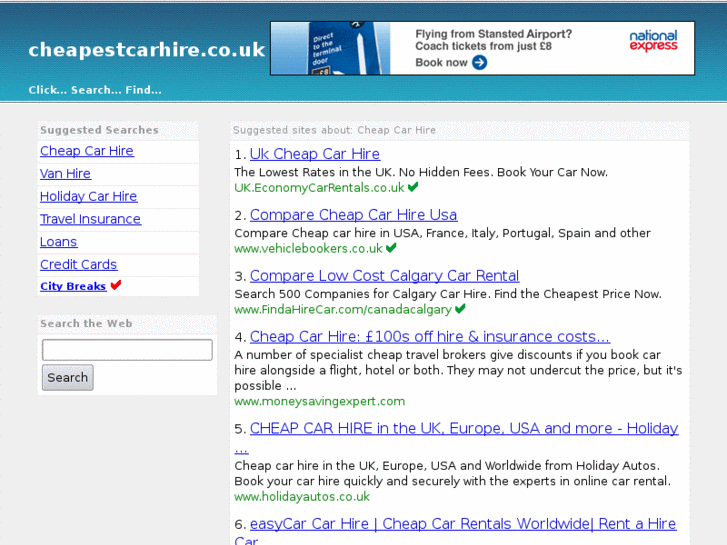This screenshot has height=545, width=727.
Task: Click the 'Search 500 Companies for Calgary' description
Action: point(448,294)
